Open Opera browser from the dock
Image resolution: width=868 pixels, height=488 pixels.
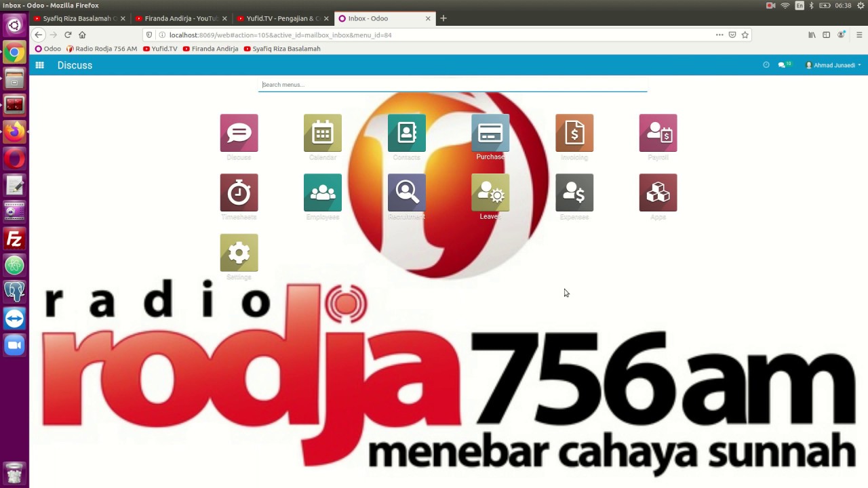[14, 159]
